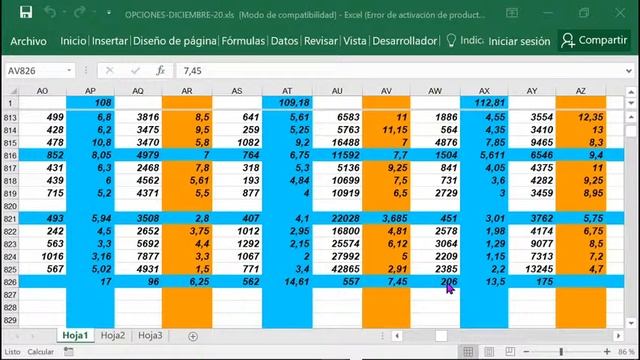Select the cell containing 109,18
This screenshot has height=360, width=640.
coord(287,102)
